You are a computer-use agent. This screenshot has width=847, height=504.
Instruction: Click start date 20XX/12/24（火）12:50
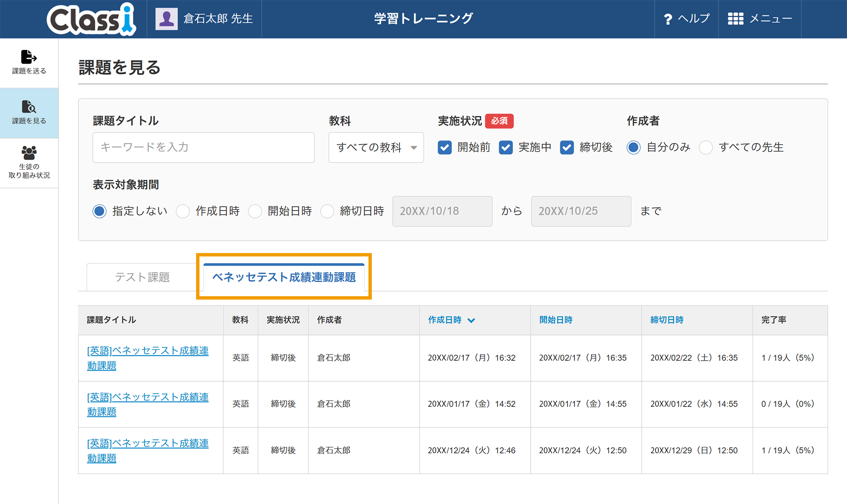(x=583, y=450)
